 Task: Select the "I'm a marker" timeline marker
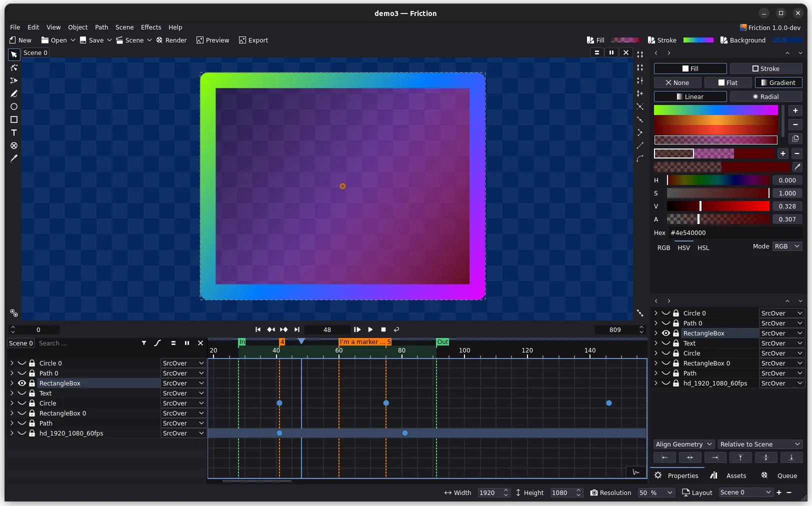click(x=364, y=341)
